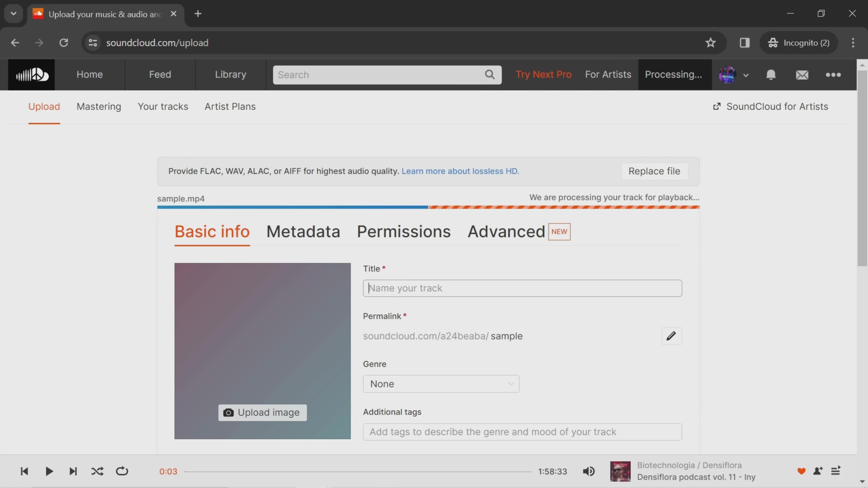Click the skip to previous track icon
Viewport: 868px width, 488px height.
click(x=24, y=471)
